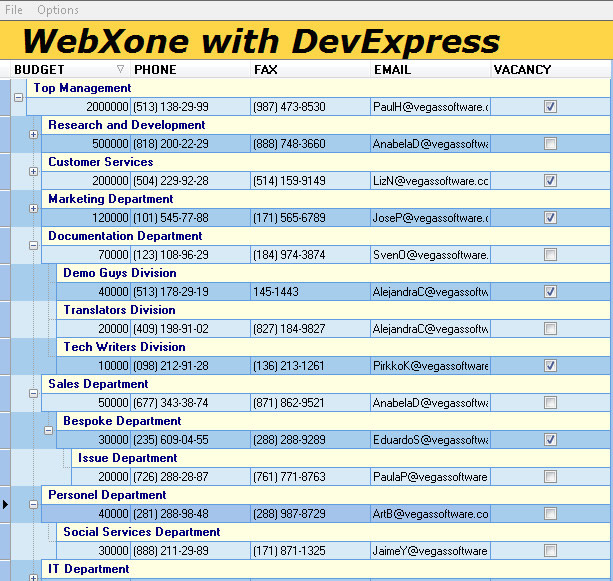Click the focused-row arrow indicator beside Personel Department
Image resolution: width=613 pixels, height=581 pixels.
click(5, 504)
